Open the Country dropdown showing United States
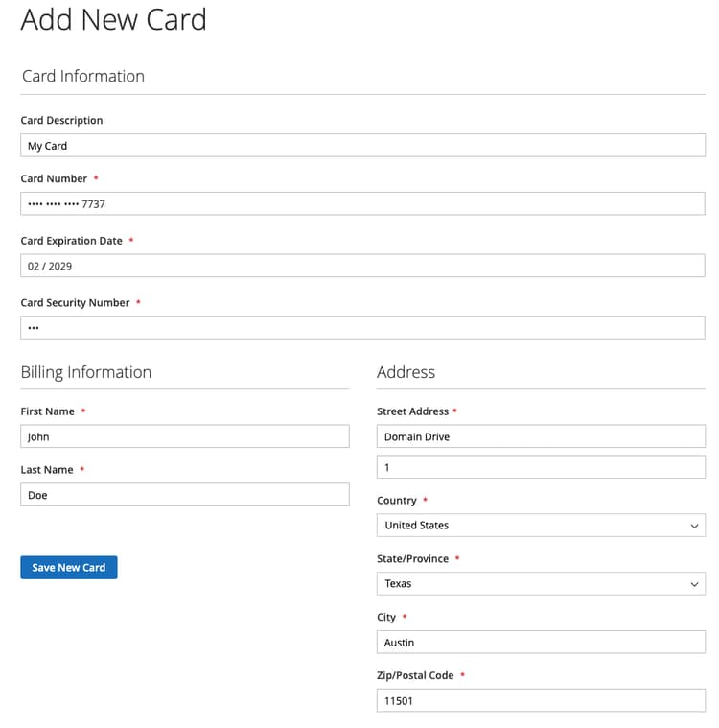The image size is (719, 728). pyautogui.click(x=541, y=526)
